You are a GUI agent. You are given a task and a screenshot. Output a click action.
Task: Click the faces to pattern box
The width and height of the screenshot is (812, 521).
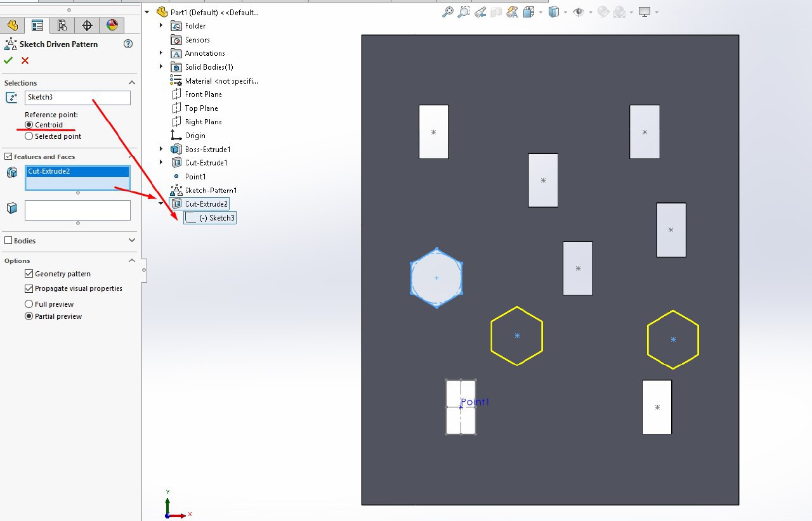[x=77, y=210]
